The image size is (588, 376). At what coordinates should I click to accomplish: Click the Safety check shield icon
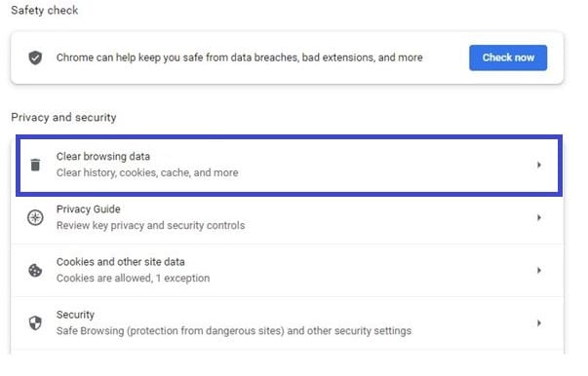[35, 57]
